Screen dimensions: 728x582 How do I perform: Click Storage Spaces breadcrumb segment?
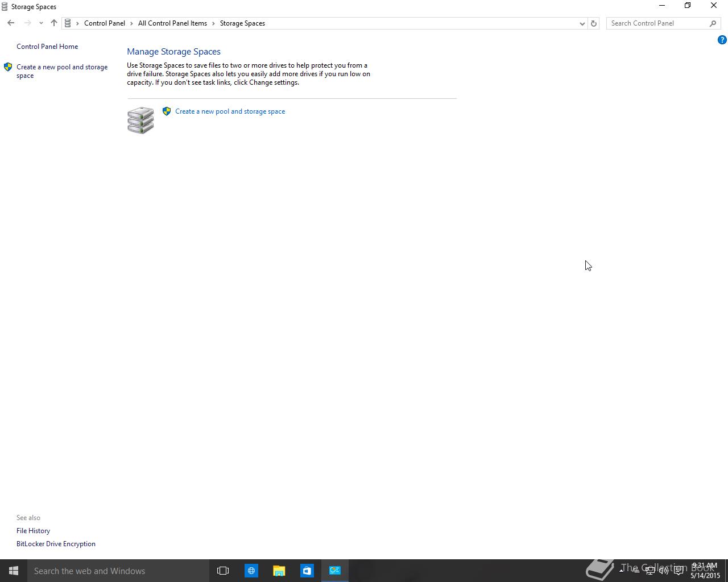click(242, 23)
